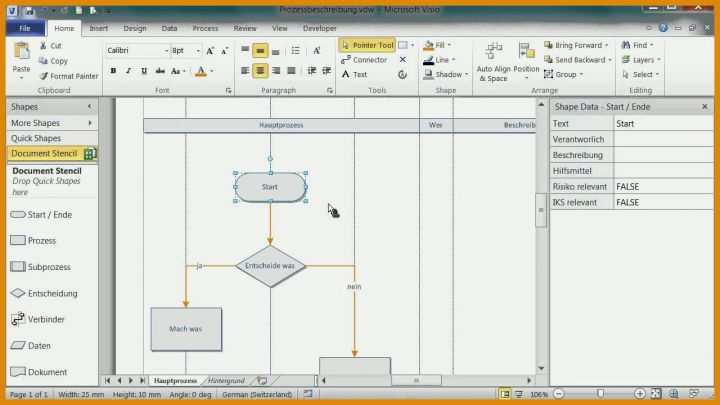Image resolution: width=720 pixels, height=405 pixels.
Task: Toggle align text left
Action: click(245, 71)
